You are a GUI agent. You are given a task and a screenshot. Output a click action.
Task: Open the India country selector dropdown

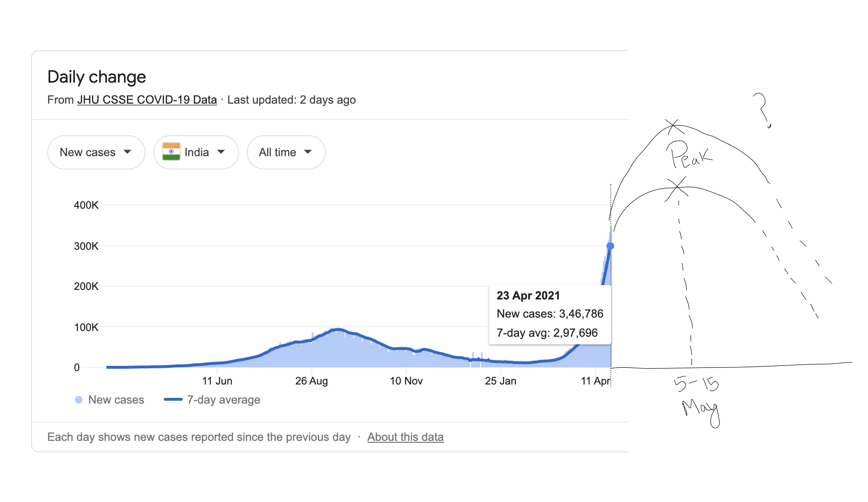pos(196,152)
